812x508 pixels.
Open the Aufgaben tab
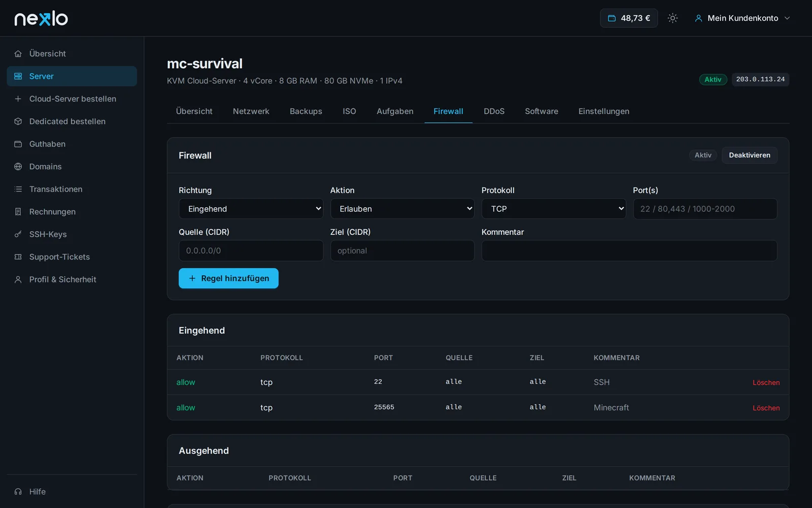coord(395,111)
